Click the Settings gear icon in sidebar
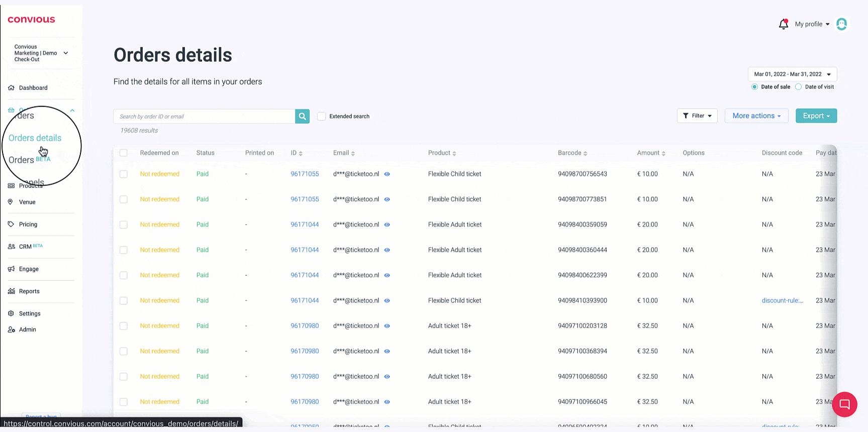868x432 pixels. [11, 313]
